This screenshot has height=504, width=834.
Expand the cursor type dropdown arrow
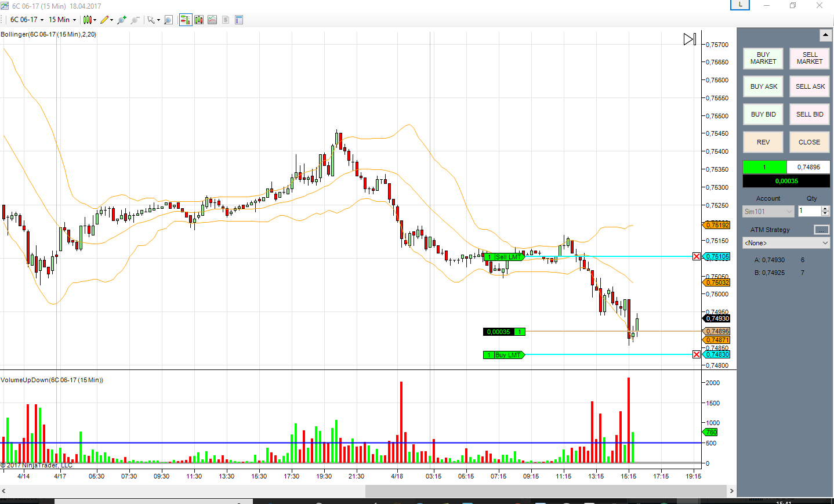point(158,20)
